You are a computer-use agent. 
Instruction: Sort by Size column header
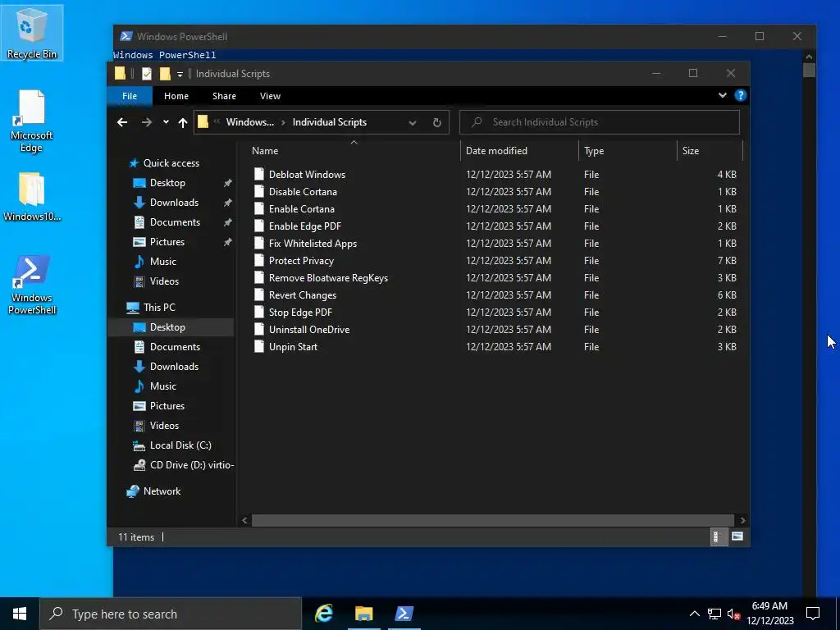710,151
